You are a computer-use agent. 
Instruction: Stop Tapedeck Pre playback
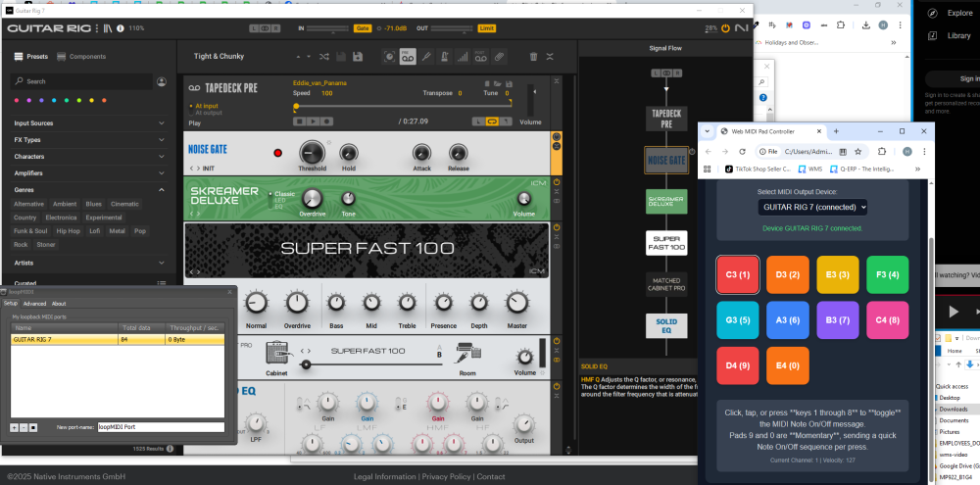coord(299,121)
